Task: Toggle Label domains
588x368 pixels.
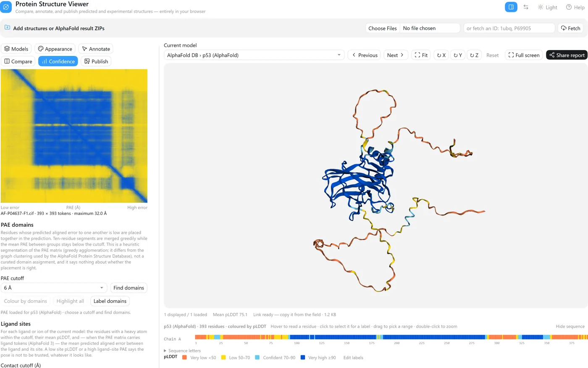Action: [110, 301]
